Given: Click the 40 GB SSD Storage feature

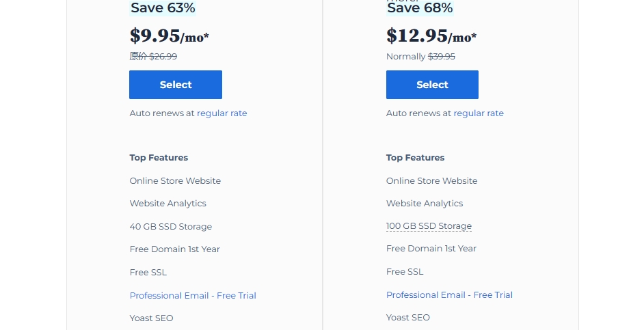Looking at the screenshot, I should 171,227.
